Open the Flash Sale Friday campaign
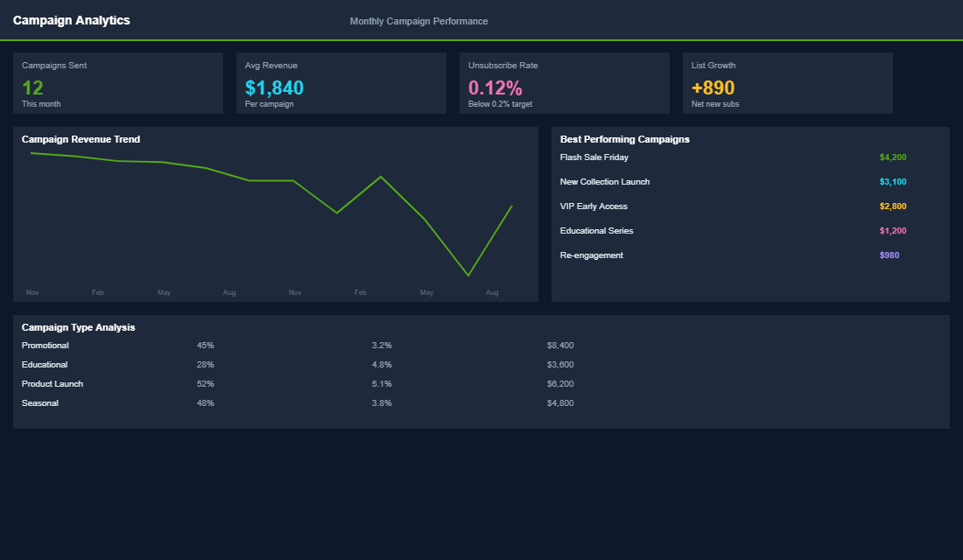Image resolution: width=963 pixels, height=560 pixels. click(x=594, y=157)
